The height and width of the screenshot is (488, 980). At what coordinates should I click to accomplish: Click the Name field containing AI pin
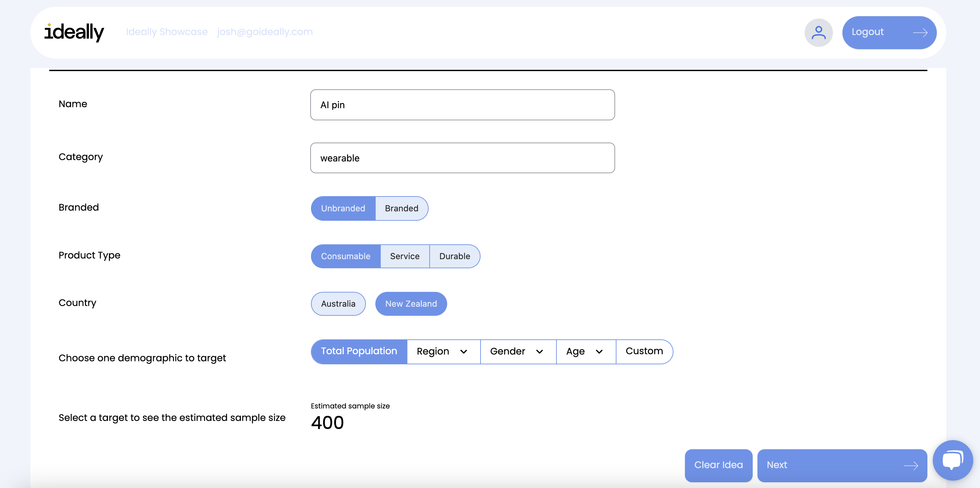(462, 104)
